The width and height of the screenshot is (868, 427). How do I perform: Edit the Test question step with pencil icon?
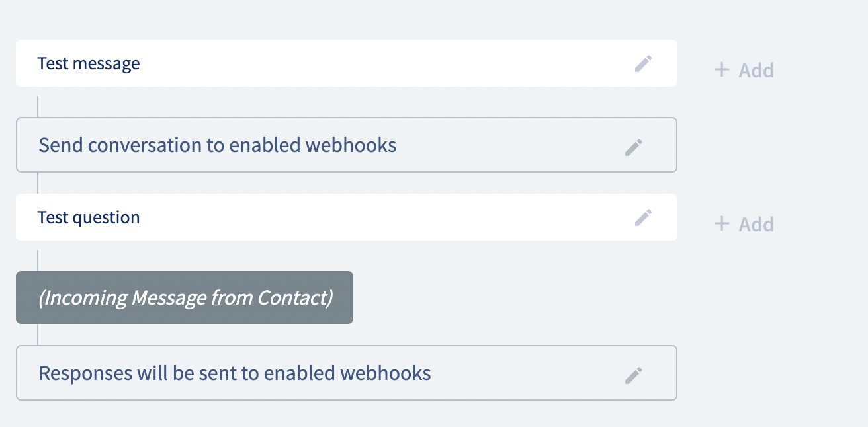tap(644, 217)
